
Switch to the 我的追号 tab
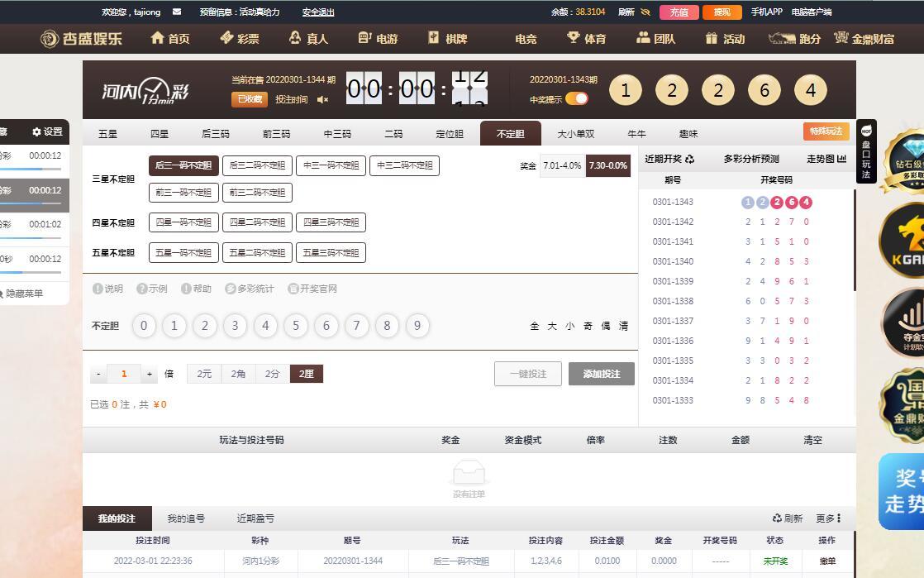pyautogui.click(x=186, y=518)
